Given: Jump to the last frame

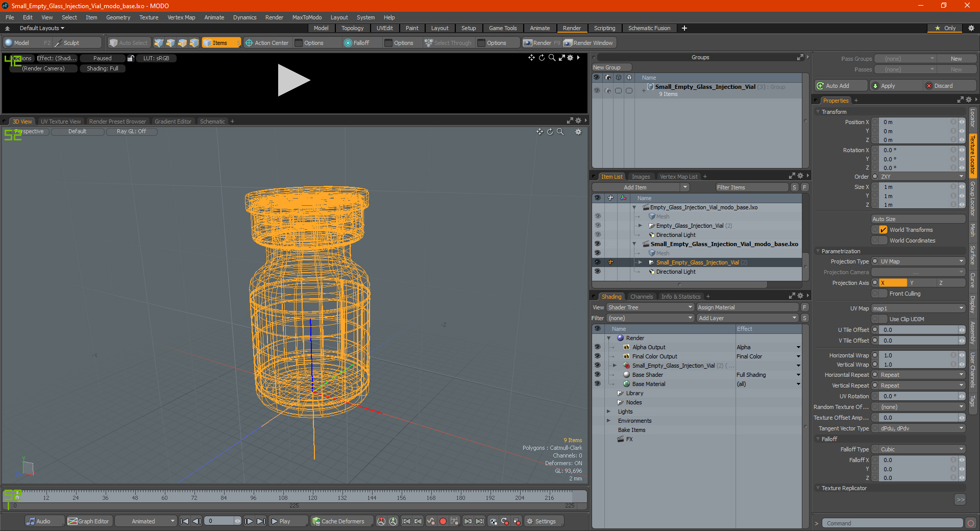Looking at the screenshot, I should click(261, 521).
